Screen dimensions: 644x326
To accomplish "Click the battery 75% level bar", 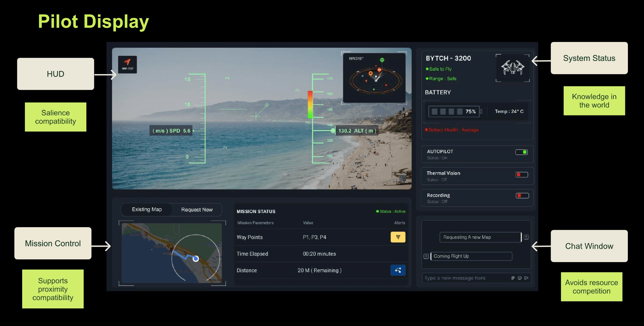I will [454, 112].
